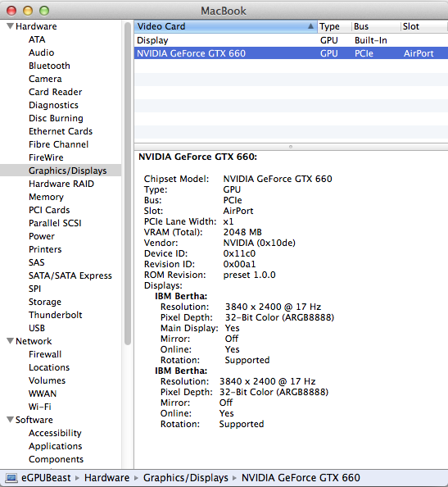The width and height of the screenshot is (448, 487).
Task: Click the Device ID value 0x11c0
Action: pyautogui.click(x=239, y=253)
